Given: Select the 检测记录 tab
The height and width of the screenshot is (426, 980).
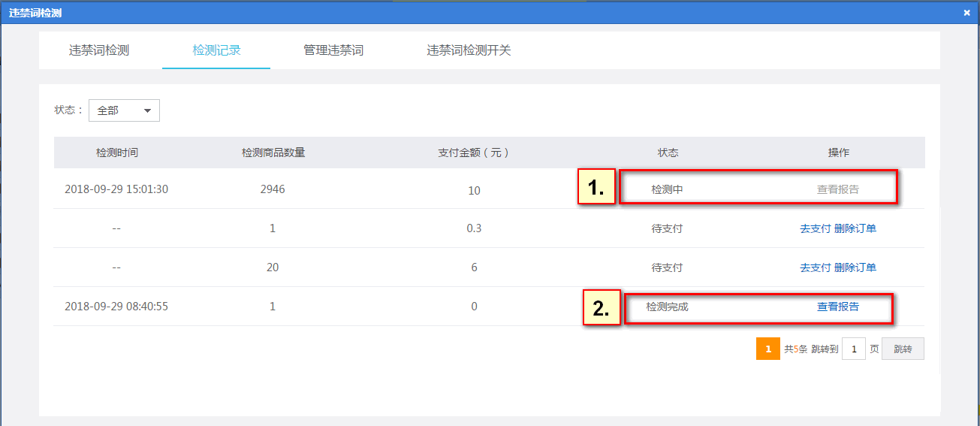Looking at the screenshot, I should tap(216, 50).
